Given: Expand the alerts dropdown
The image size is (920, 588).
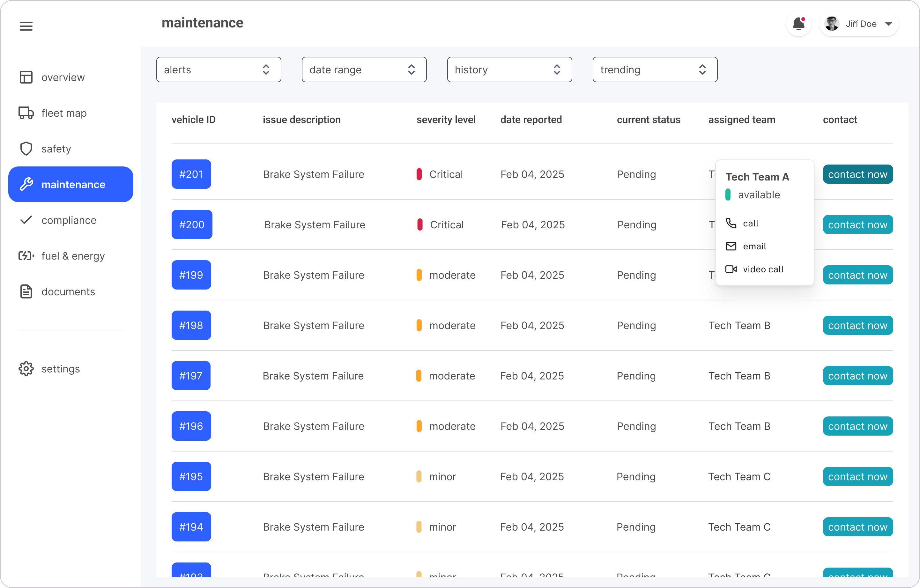Looking at the screenshot, I should tap(219, 70).
